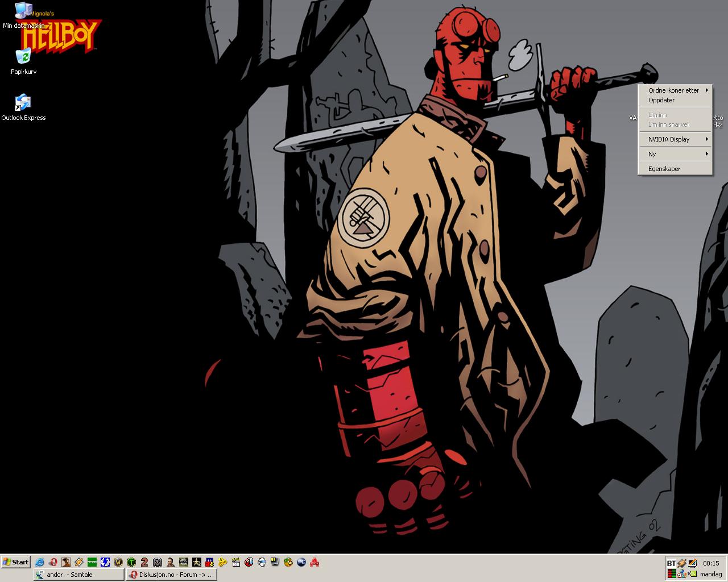
Task: Click the Messenger tray icon with clock
Action: (682, 573)
